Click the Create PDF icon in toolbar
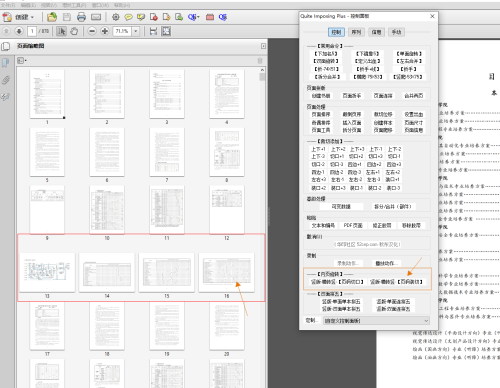This screenshot has width=500, height=388. (x=7, y=17)
